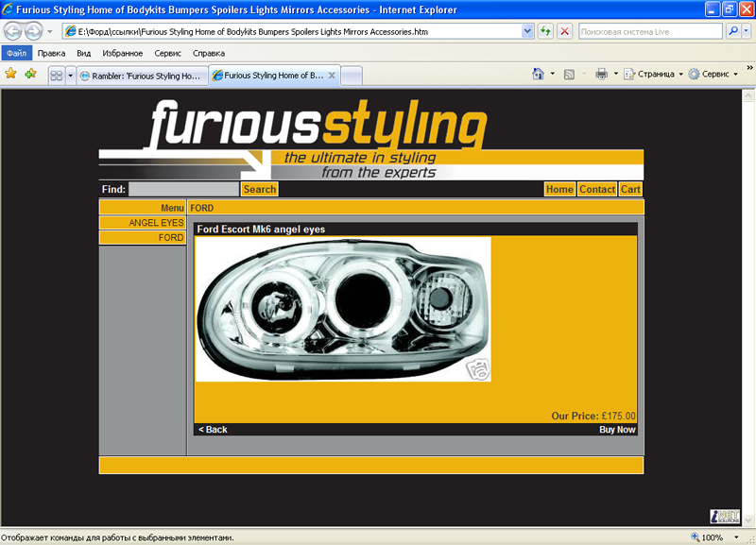The image size is (756, 545).
Task: Click the Cart site button
Action: (x=630, y=189)
